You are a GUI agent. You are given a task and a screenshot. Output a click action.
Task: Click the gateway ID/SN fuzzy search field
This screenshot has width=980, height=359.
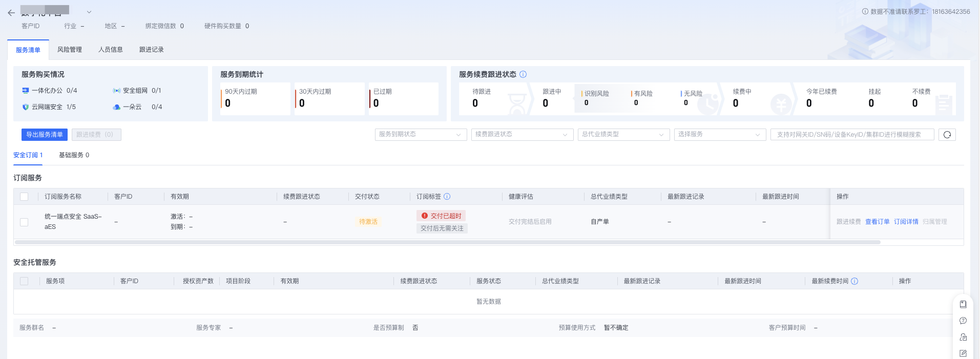pyautogui.click(x=851, y=135)
